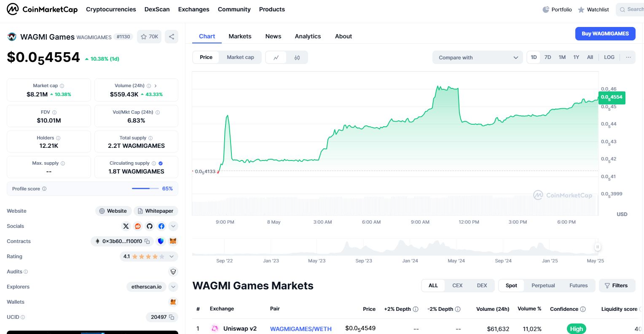Viewport: 644px width, 334px height.
Task: Open the chart more options ellipsis
Action: pos(628,57)
